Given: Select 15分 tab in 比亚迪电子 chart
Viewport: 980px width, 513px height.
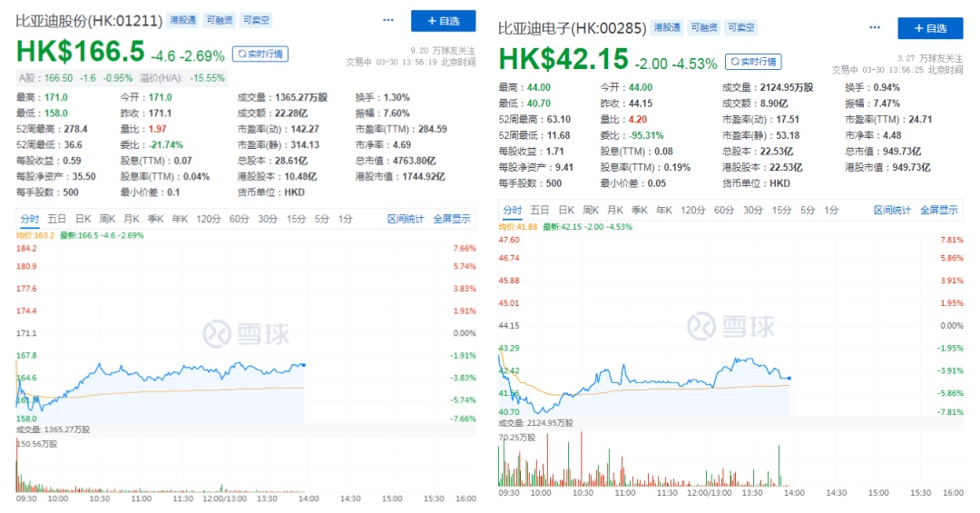Looking at the screenshot, I should click(x=781, y=211).
